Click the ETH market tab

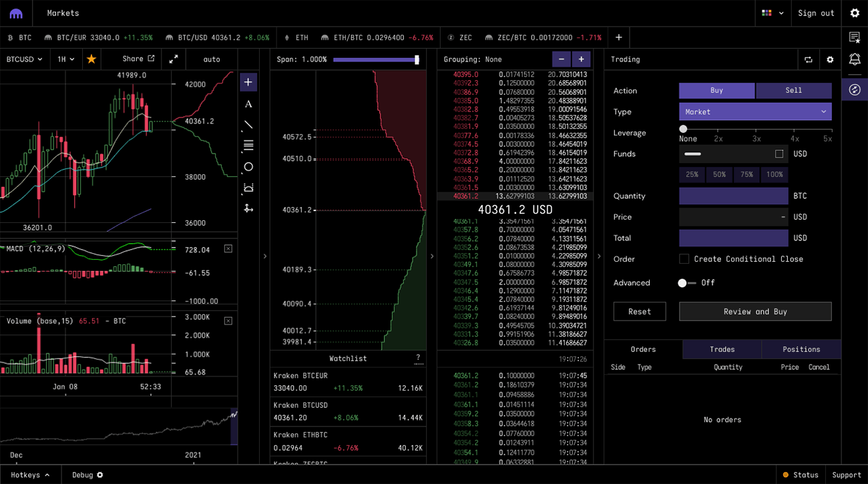[x=296, y=37]
